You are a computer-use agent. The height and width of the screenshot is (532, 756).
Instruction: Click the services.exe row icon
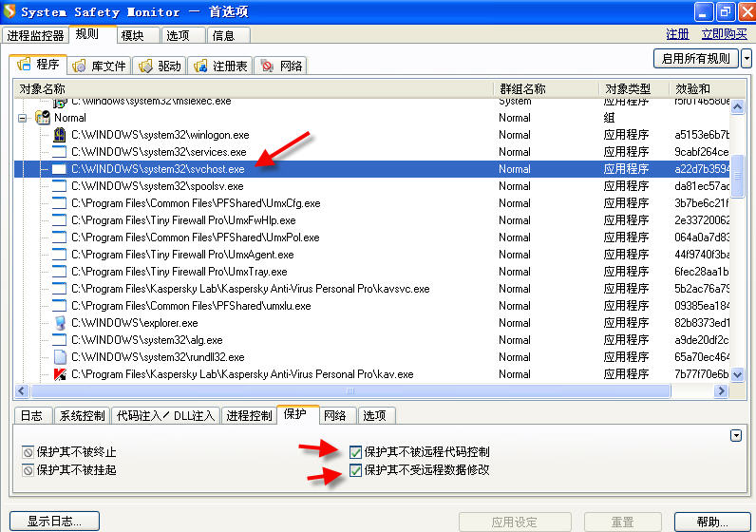click(x=59, y=152)
